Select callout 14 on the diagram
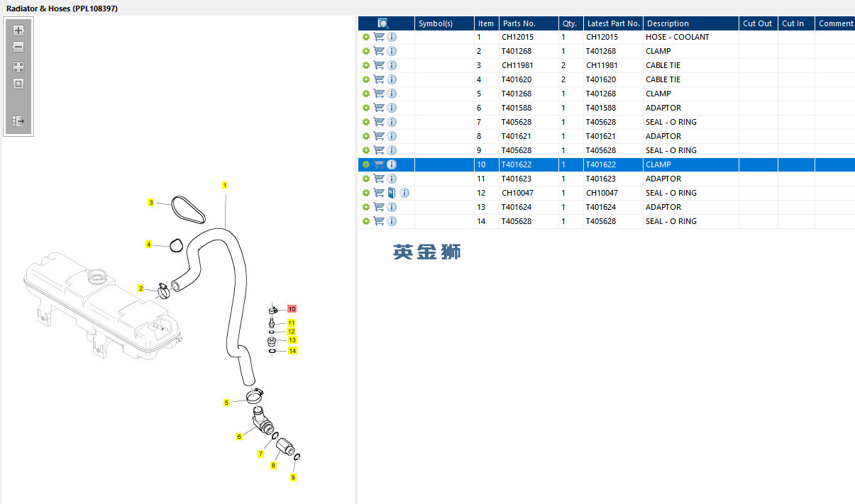The width and height of the screenshot is (855, 504). pos(292,351)
